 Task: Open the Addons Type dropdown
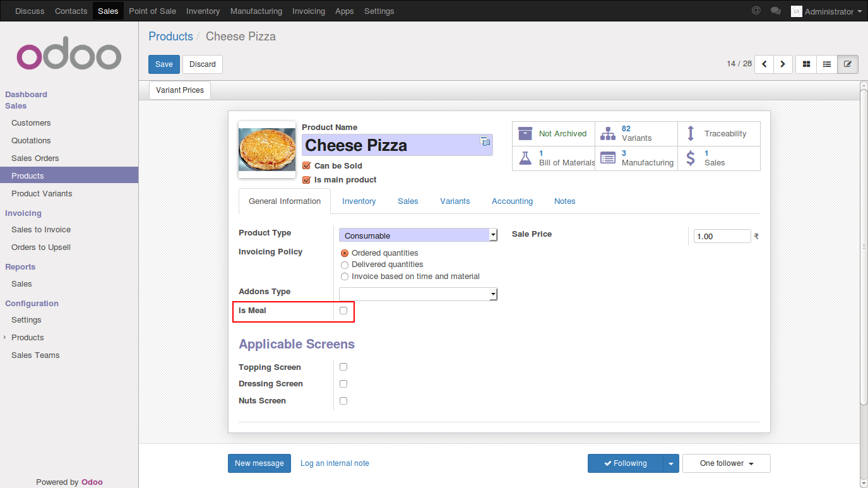click(x=419, y=294)
